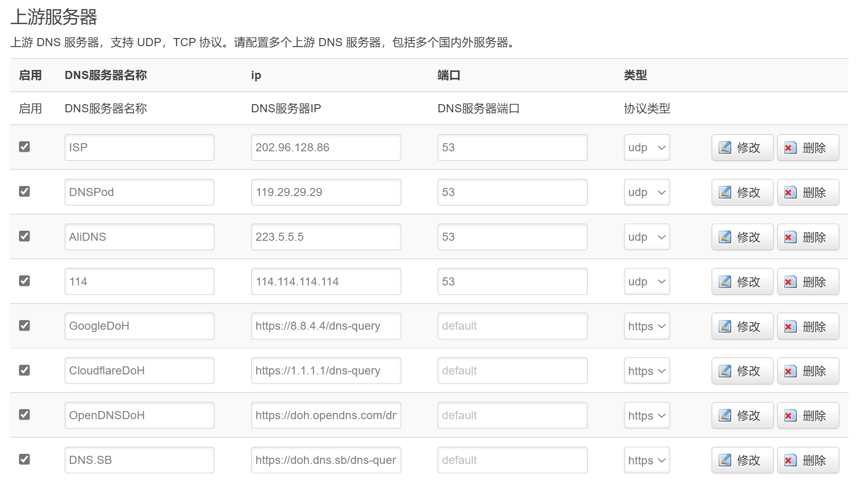Open the udp protocol dropdown for DNSPod

point(646,192)
